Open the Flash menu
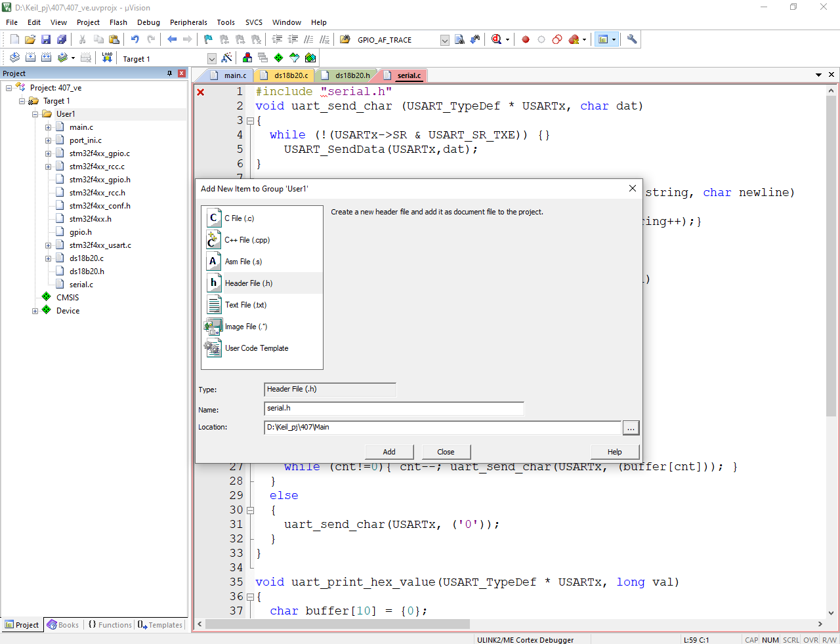 click(x=118, y=22)
